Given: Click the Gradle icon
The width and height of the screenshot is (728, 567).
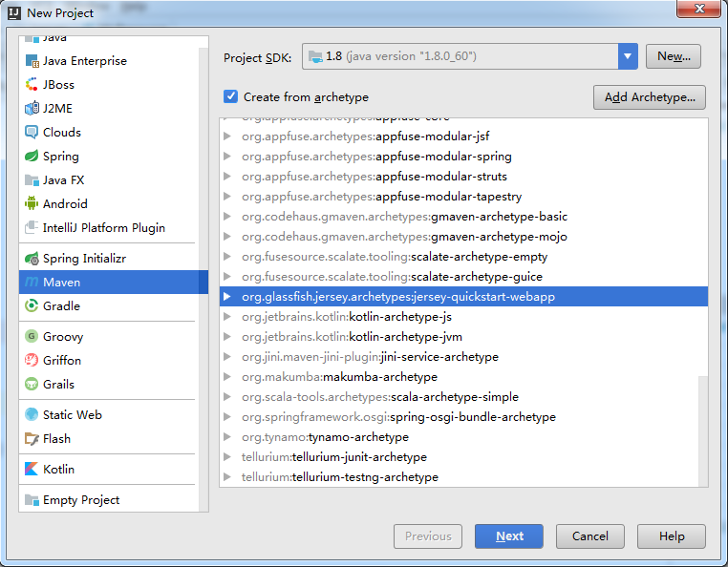Looking at the screenshot, I should [x=32, y=305].
